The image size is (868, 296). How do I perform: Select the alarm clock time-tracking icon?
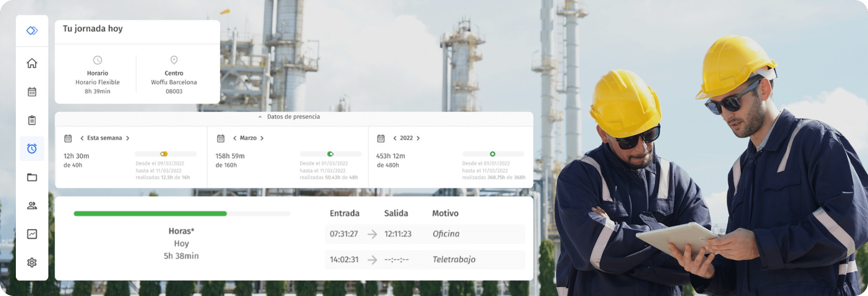(32, 149)
